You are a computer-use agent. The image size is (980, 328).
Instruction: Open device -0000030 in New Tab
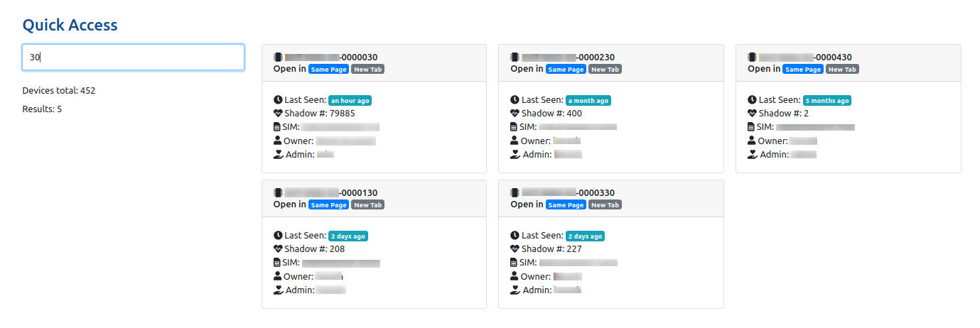(367, 70)
